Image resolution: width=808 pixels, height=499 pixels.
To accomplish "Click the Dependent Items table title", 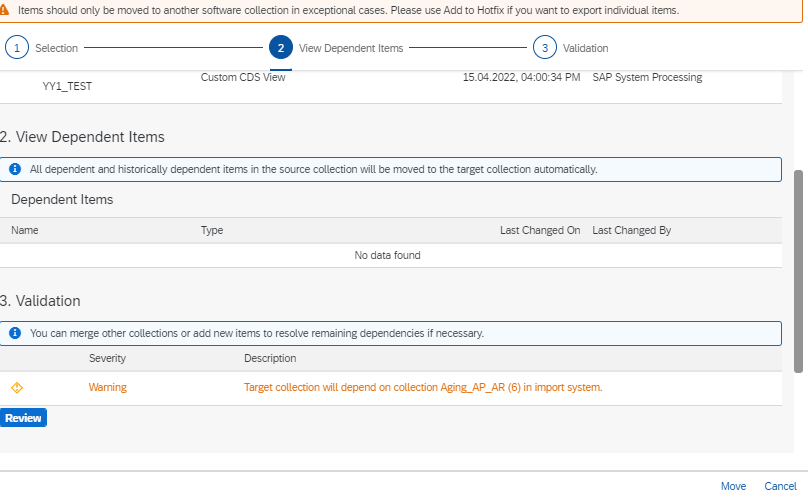I will [x=62, y=199].
